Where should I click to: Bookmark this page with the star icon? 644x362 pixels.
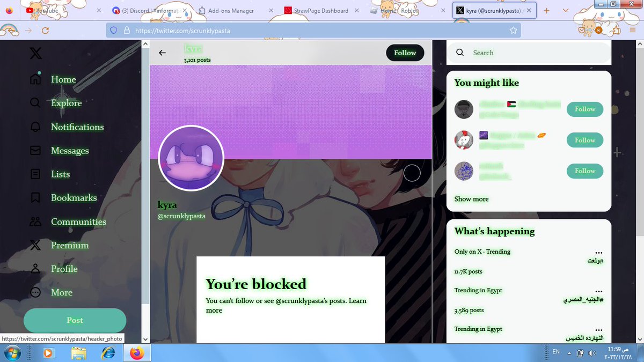[513, 31]
